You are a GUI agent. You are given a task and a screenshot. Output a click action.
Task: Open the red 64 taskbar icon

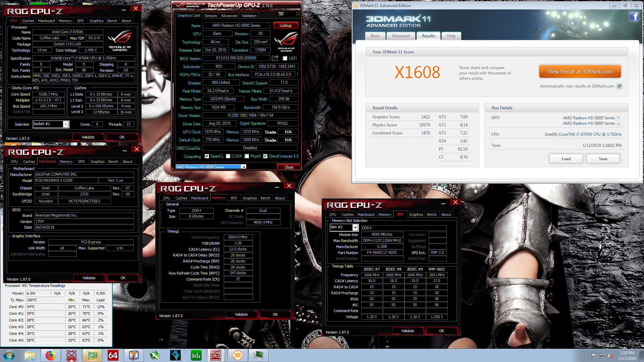(113, 355)
